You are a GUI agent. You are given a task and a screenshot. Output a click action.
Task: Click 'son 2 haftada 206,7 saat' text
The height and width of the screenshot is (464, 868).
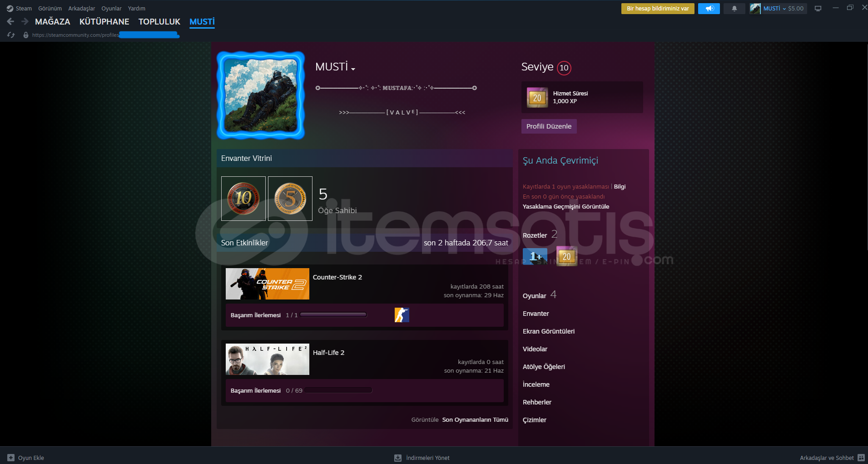pos(466,243)
